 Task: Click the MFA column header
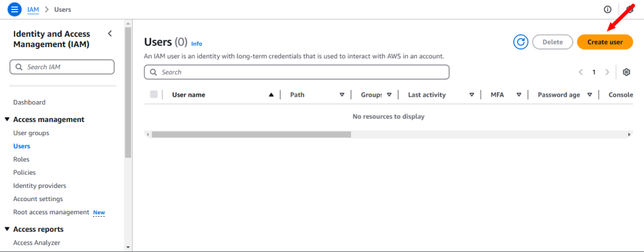(x=497, y=95)
